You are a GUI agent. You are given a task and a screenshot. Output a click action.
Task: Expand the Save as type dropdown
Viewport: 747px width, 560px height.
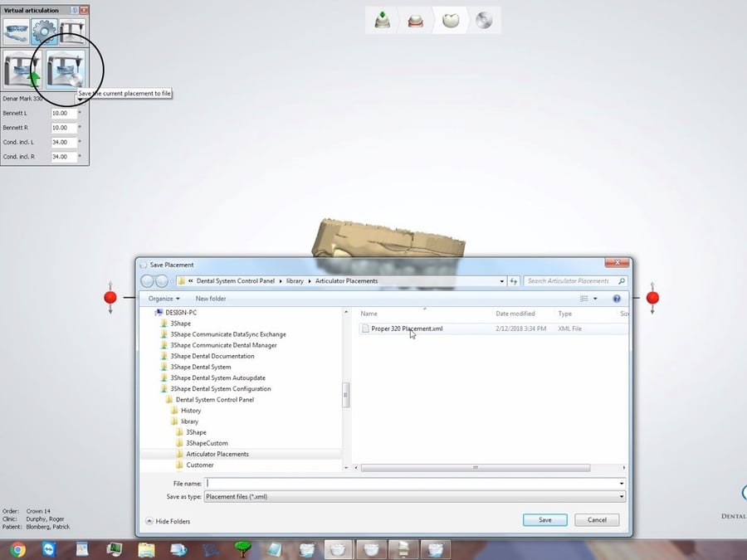[621, 496]
